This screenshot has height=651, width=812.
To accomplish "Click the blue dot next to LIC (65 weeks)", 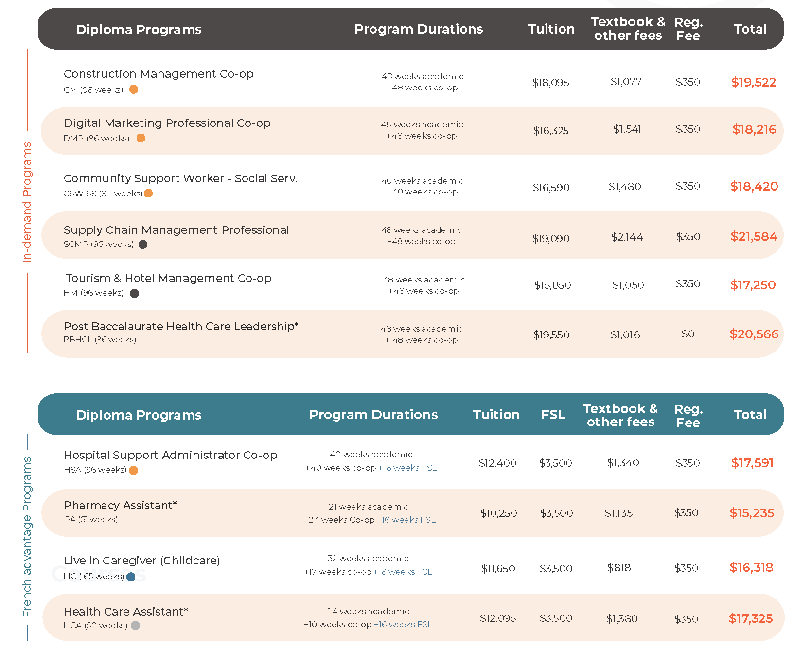I will point(131,577).
